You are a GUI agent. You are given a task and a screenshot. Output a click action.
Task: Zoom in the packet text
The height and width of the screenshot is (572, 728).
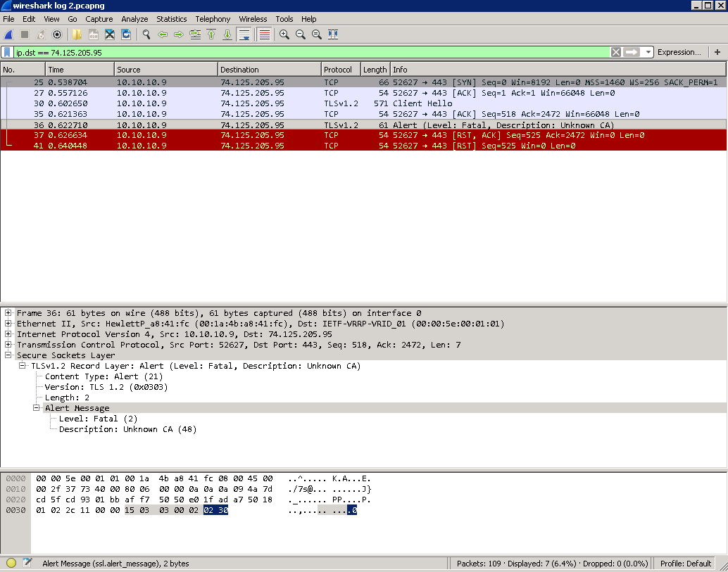tap(284, 34)
